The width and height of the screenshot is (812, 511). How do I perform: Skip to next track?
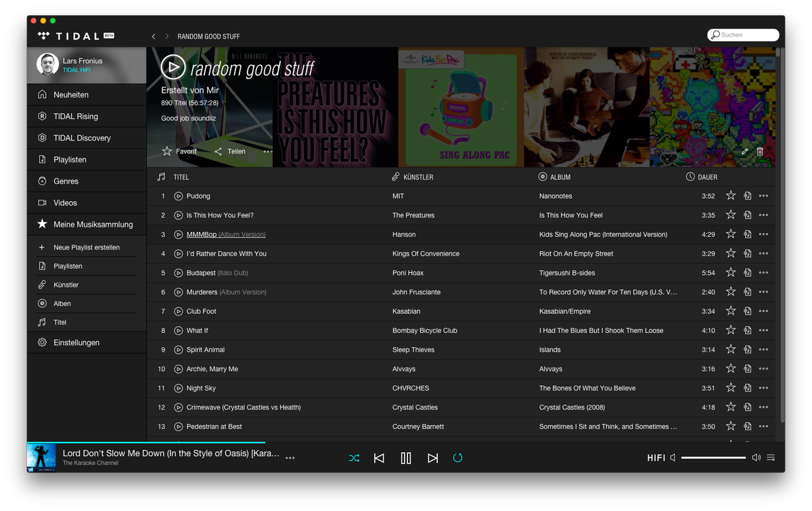[433, 458]
